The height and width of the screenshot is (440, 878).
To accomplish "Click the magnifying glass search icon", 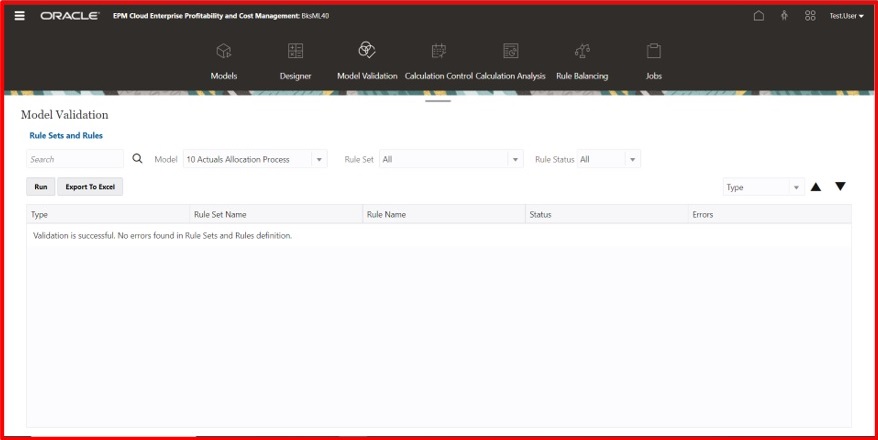I will [137, 159].
